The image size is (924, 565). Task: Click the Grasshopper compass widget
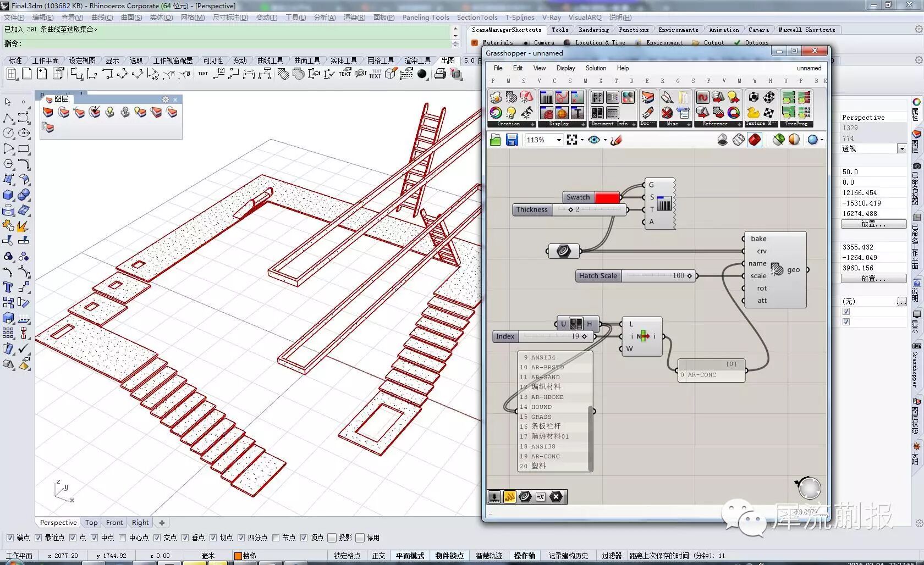click(x=809, y=488)
